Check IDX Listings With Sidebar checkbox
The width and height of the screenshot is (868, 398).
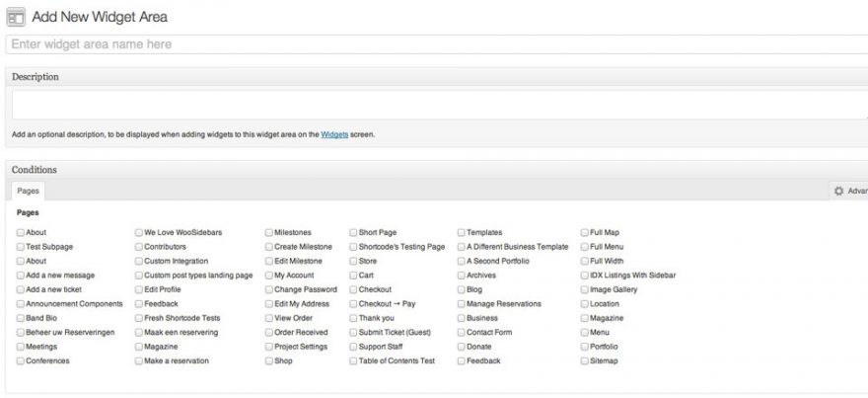point(585,276)
